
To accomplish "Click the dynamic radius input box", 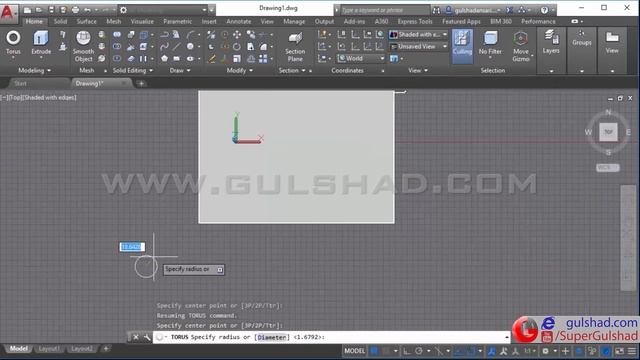I will pos(132,247).
